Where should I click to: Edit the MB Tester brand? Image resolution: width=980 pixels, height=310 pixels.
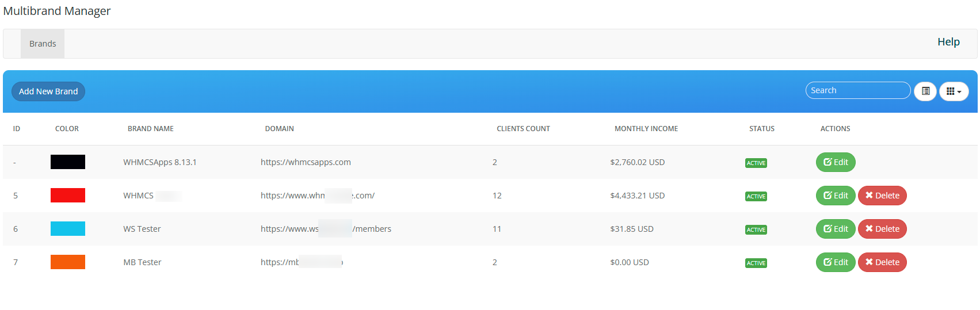tap(835, 262)
